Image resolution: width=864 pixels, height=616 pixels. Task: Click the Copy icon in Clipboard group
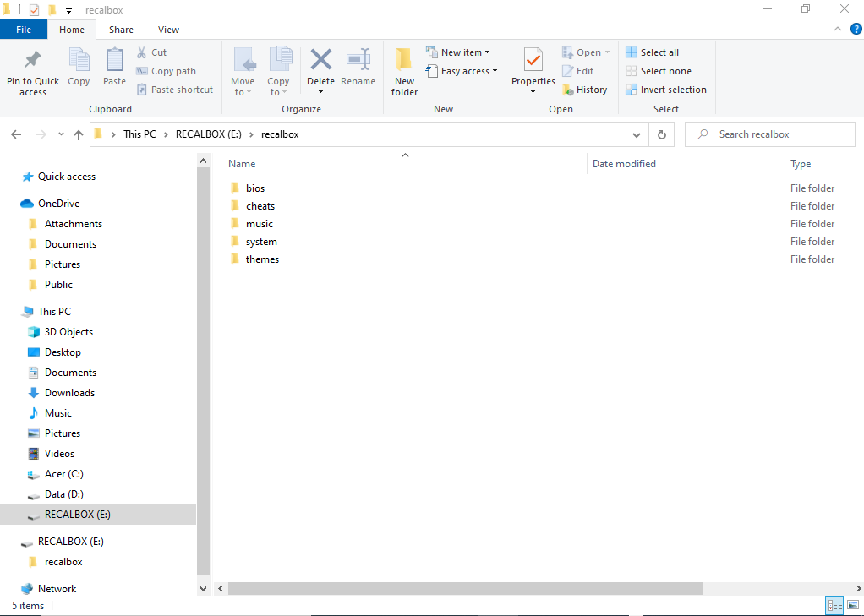[79, 59]
